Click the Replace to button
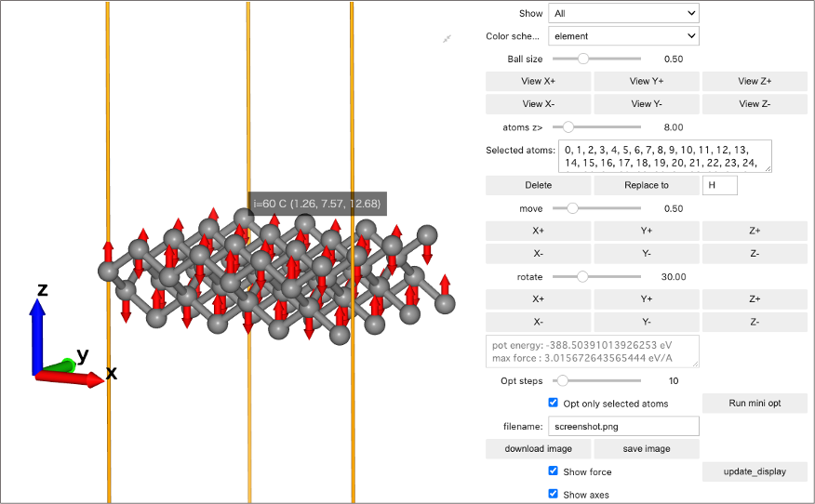This screenshot has height=504, width=815. [x=646, y=185]
